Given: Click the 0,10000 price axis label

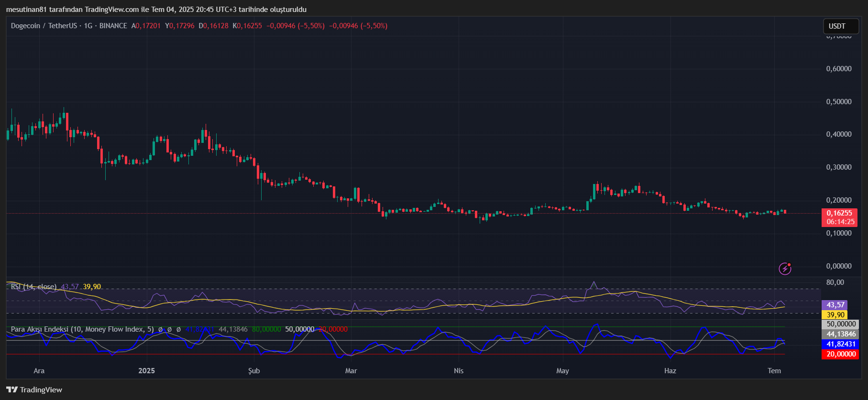Looking at the screenshot, I should click(x=839, y=233).
